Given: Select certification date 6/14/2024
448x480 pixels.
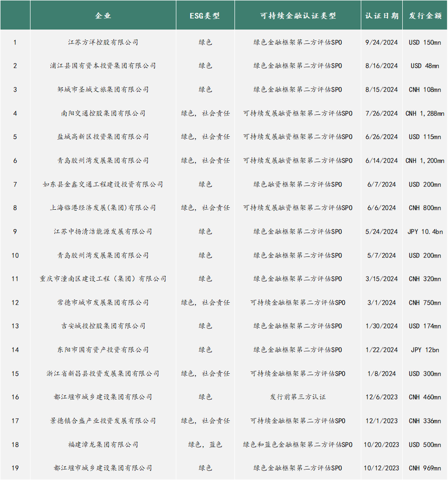Looking at the screenshot, I should tap(382, 161).
